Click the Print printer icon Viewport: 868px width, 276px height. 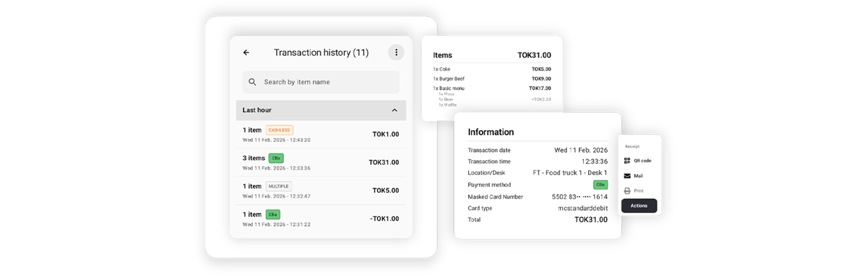(x=627, y=191)
